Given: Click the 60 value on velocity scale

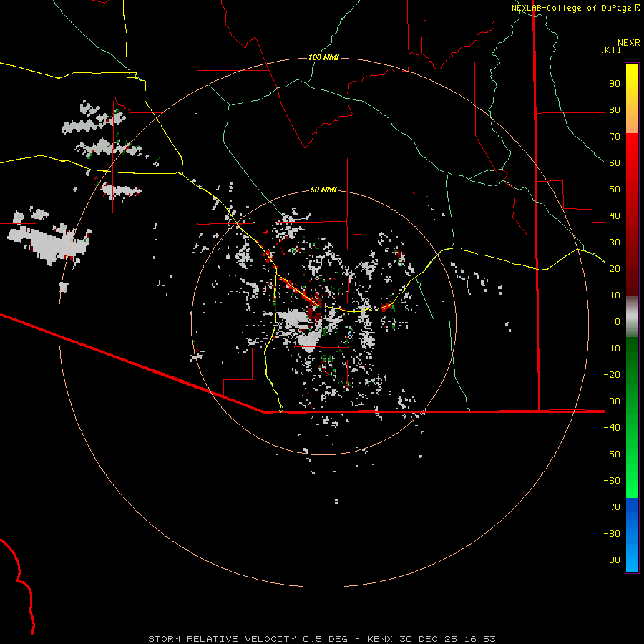Looking at the screenshot, I should tap(615, 163).
